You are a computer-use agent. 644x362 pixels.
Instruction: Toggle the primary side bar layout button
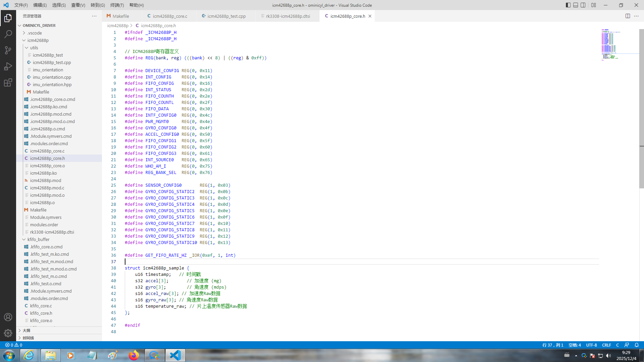[568, 5]
